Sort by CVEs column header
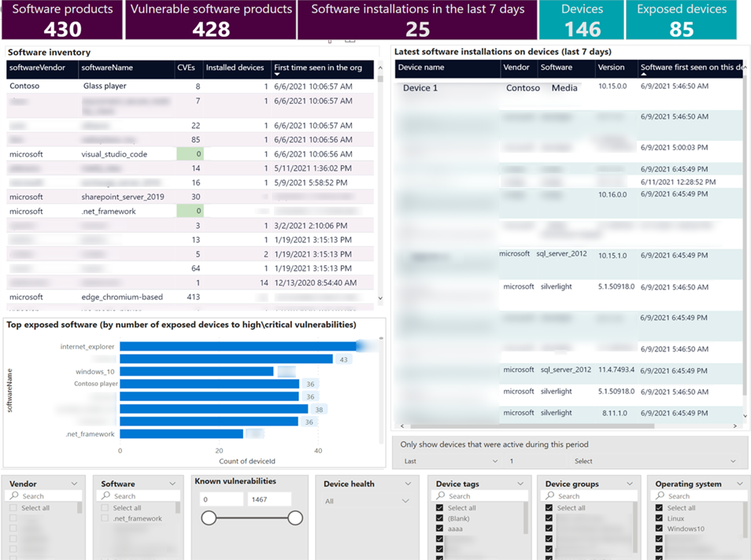This screenshot has height=560, width=751. pyautogui.click(x=189, y=68)
